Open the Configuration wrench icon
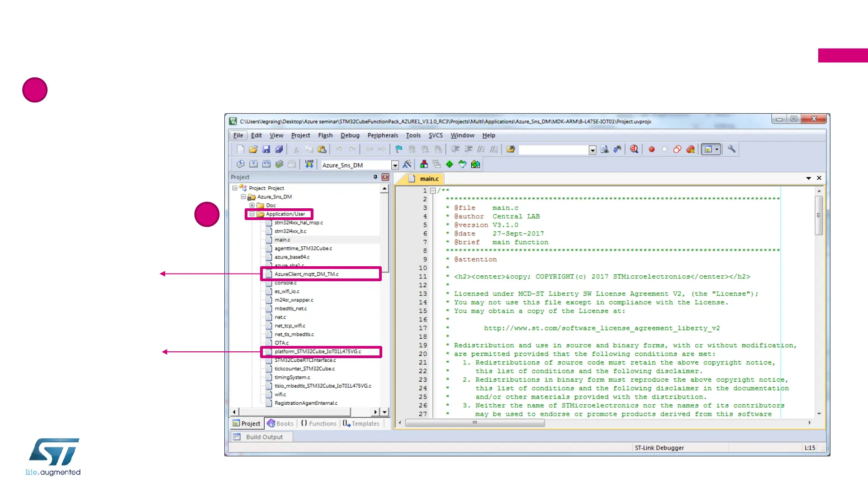The height and width of the screenshot is (489, 868). (731, 149)
